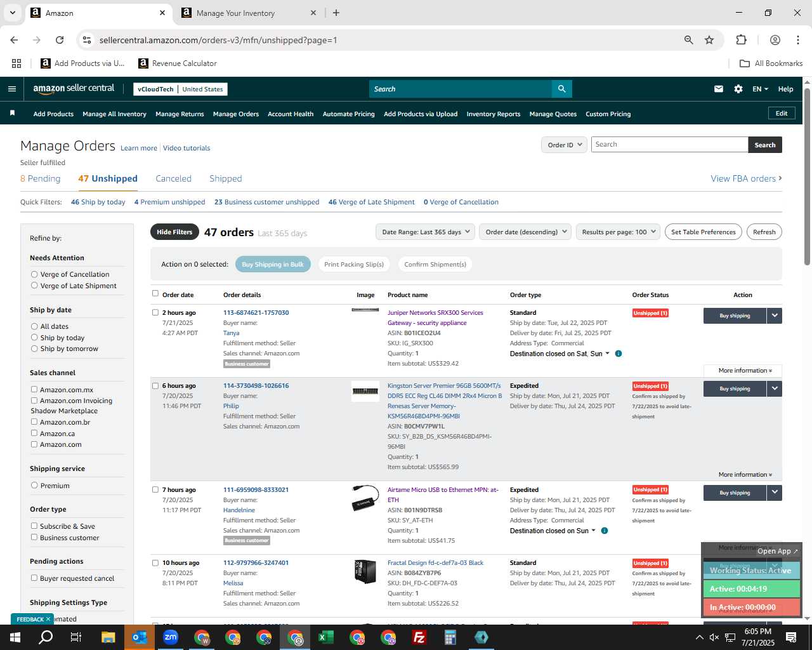Image resolution: width=812 pixels, height=650 pixels.
Task: Reload the page with browser refresh icon
Action: (x=60, y=40)
